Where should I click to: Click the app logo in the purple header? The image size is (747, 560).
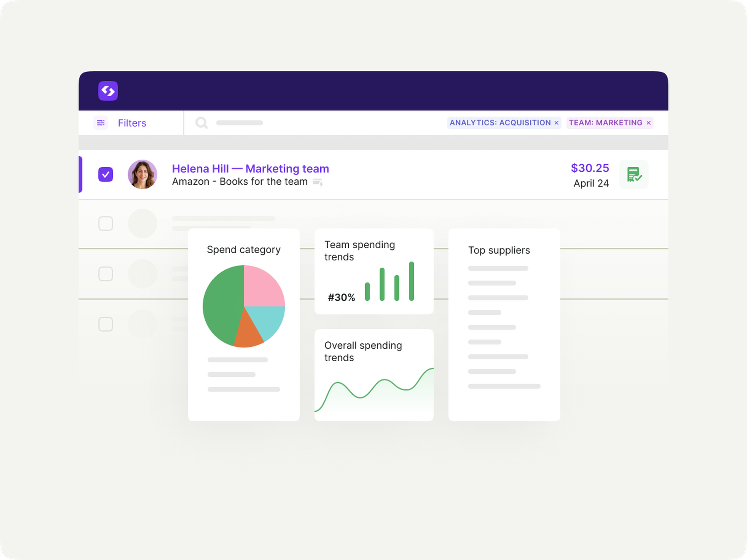[x=108, y=91]
